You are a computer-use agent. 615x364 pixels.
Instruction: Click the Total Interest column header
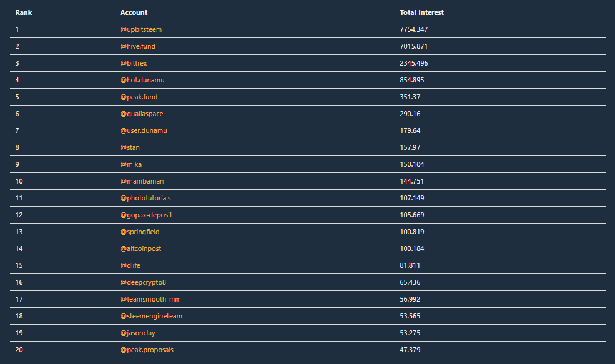(421, 12)
